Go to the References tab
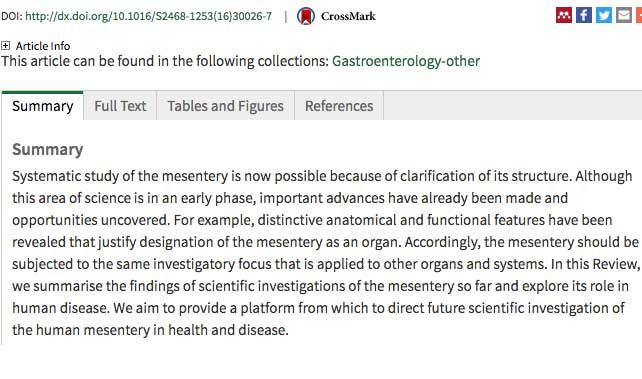The image size is (642, 379). pyautogui.click(x=339, y=106)
